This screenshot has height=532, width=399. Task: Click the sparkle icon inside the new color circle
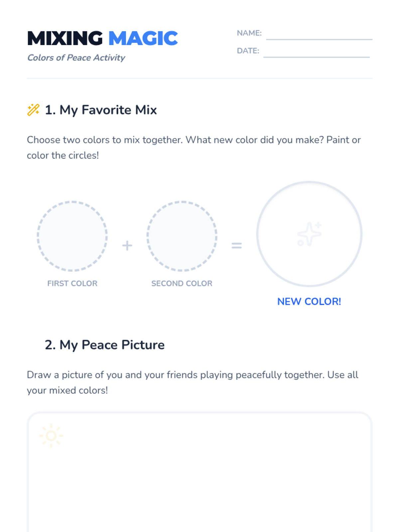(309, 234)
